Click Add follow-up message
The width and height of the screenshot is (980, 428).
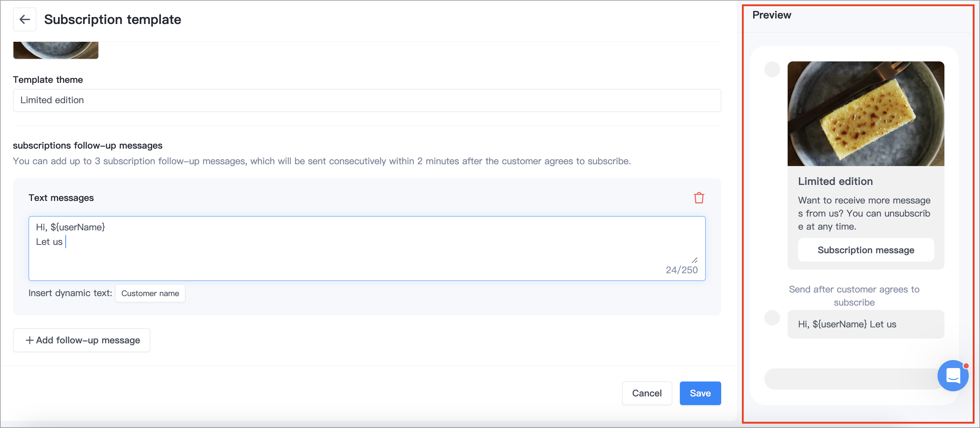81,340
